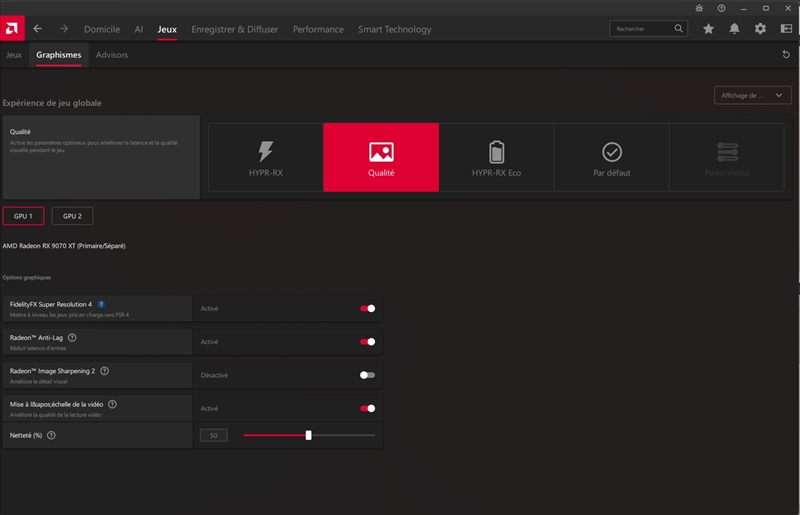Turn off Radeon Anti-Lag switch
The image size is (800, 515).
click(367, 342)
